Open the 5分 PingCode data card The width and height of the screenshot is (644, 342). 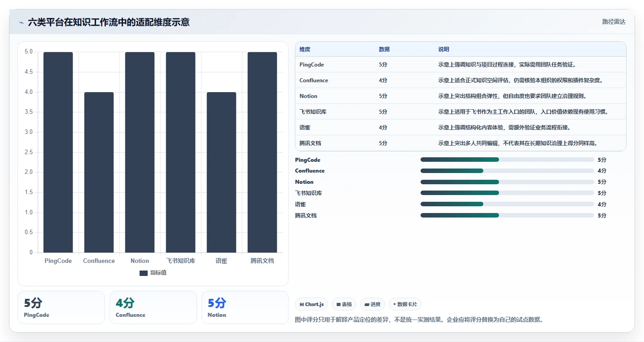(x=61, y=307)
